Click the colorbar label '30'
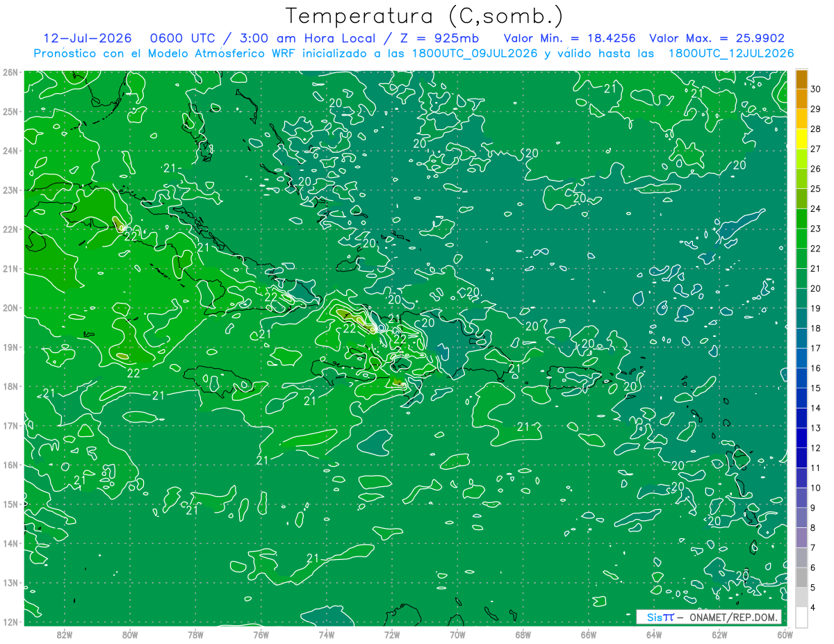The height and width of the screenshot is (644, 834). point(816,88)
